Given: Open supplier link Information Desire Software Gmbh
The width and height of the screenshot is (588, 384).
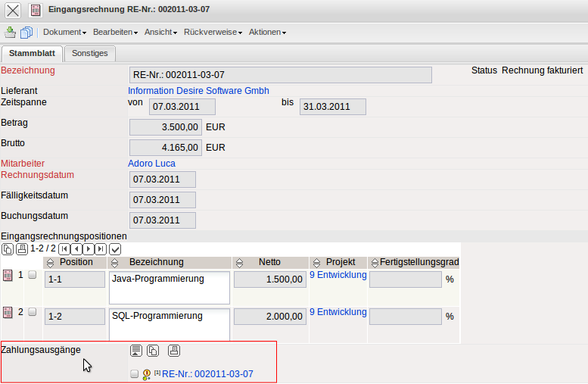Looking at the screenshot, I should pos(198,91).
